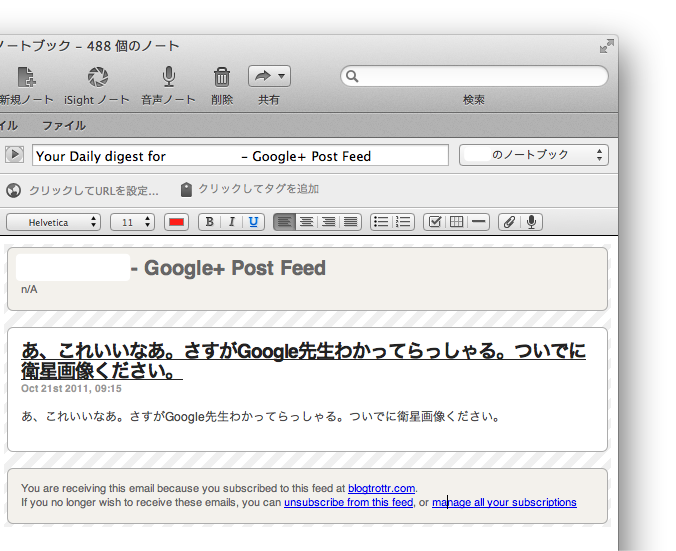Click the - Google+ Post Feed heading
Viewport: 676px width, 551px height.
pyautogui.click(x=228, y=268)
